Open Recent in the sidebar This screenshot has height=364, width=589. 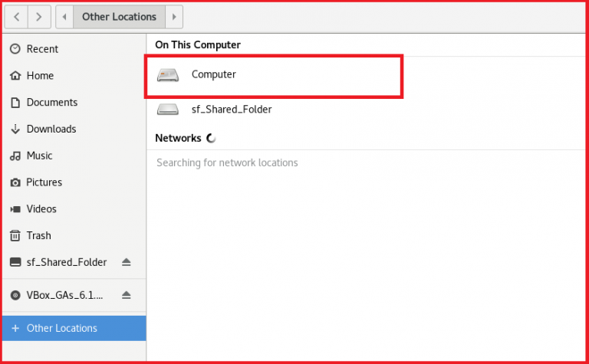(x=42, y=49)
